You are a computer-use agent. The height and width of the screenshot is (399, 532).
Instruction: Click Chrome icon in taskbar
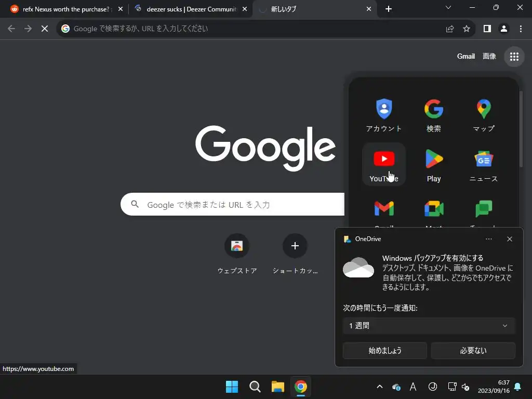pyautogui.click(x=300, y=387)
